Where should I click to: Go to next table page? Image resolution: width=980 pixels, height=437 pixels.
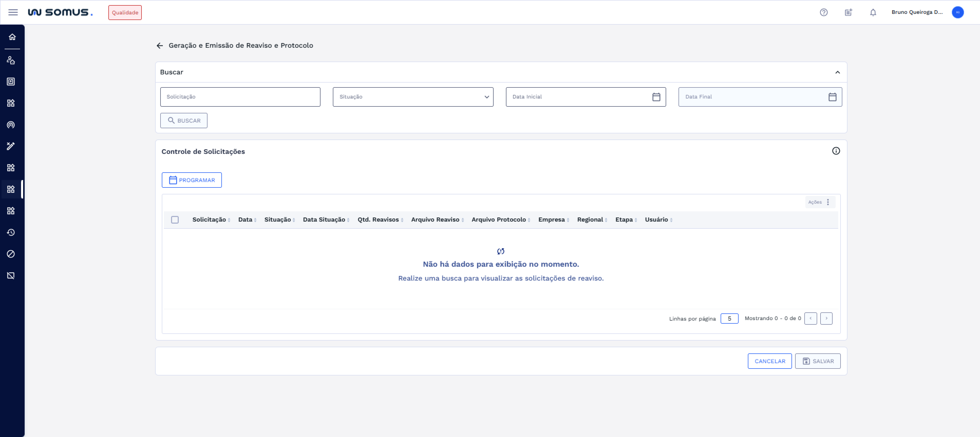[826, 319]
